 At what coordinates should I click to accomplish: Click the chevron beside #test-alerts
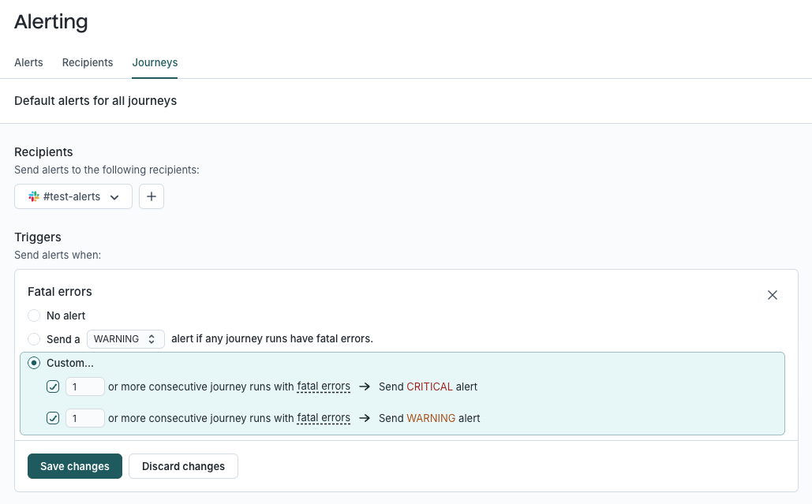click(114, 197)
